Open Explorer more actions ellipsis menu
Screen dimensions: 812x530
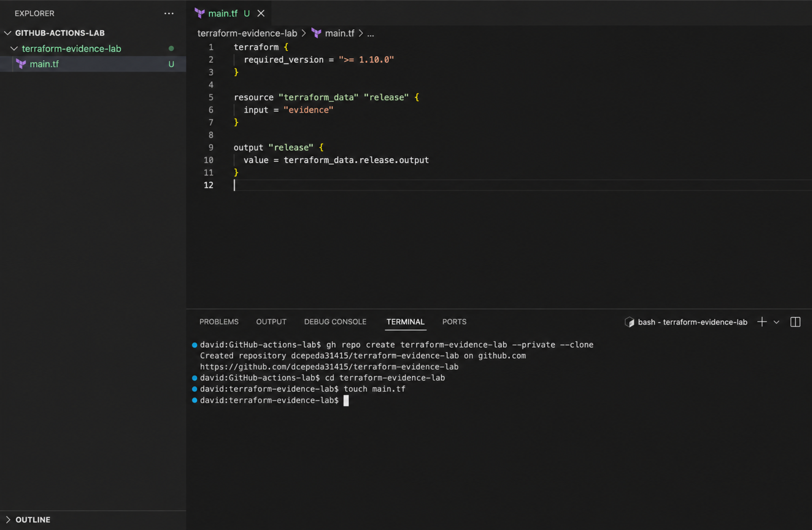(169, 13)
